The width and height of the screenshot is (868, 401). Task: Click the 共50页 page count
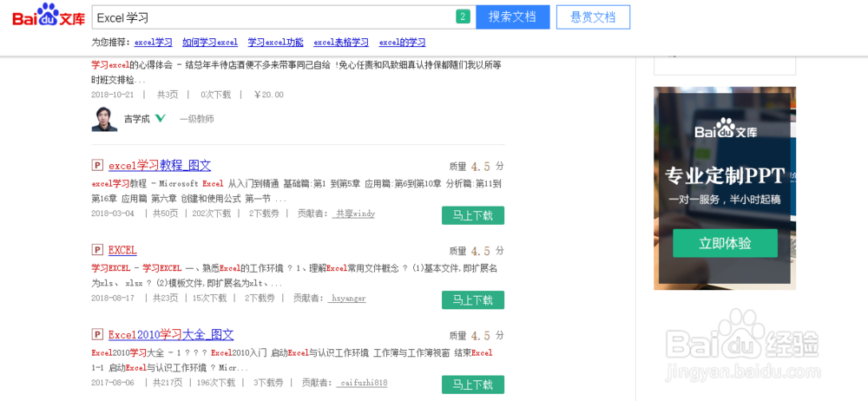[x=165, y=214]
